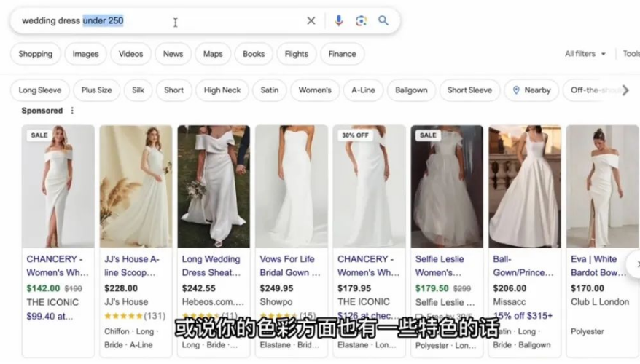Switch to the Finance tab
This screenshot has width=640, height=364.
[342, 54]
